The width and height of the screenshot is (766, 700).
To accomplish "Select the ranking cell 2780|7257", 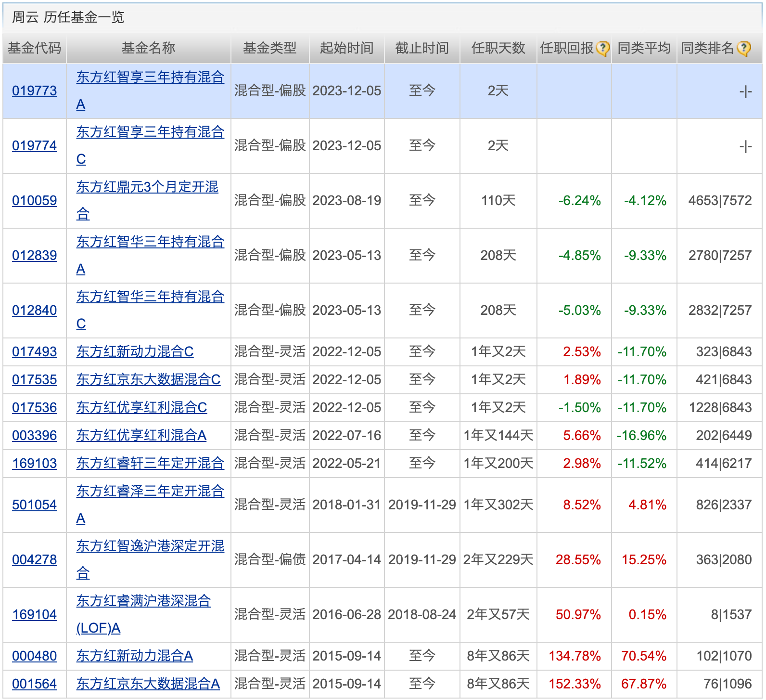I will tap(720, 256).
